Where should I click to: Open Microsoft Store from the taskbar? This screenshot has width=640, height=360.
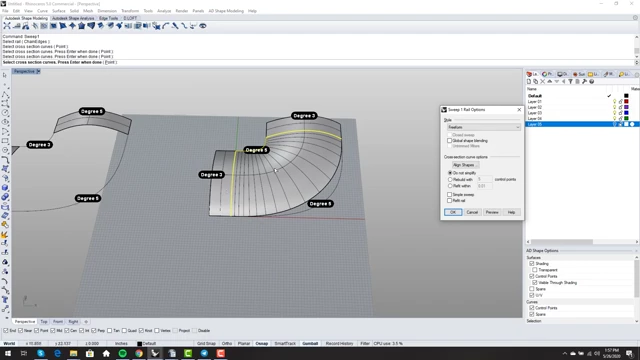pyautogui.click(x=90, y=353)
